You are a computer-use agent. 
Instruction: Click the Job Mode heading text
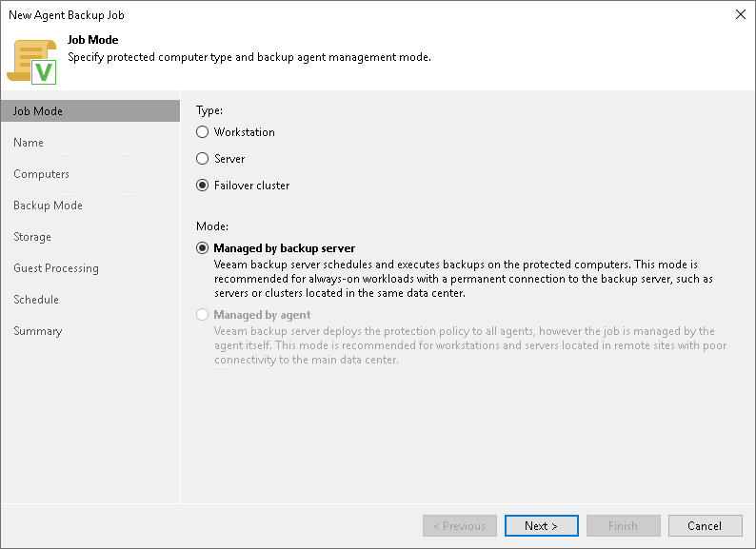(92, 40)
